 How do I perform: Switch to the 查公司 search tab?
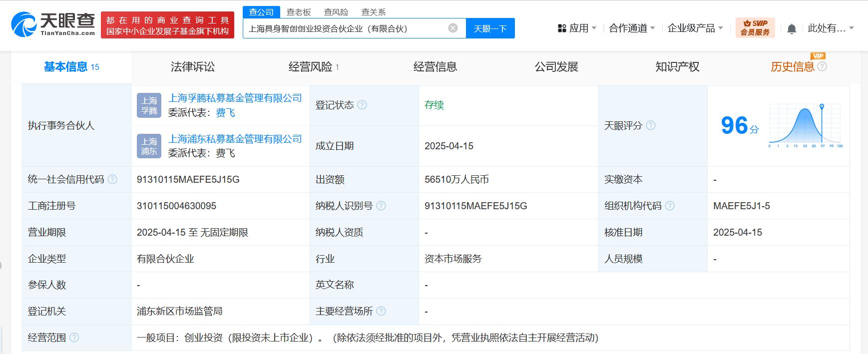[x=261, y=12]
